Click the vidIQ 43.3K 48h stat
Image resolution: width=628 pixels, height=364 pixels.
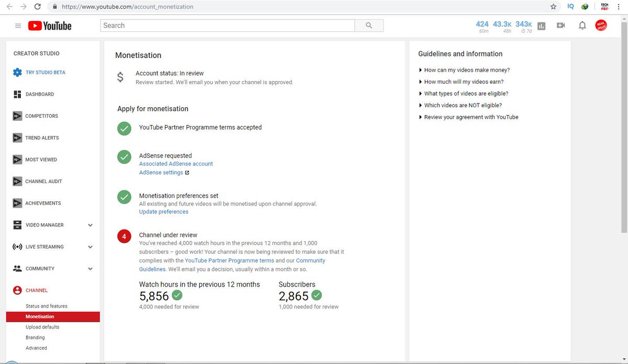(502, 27)
